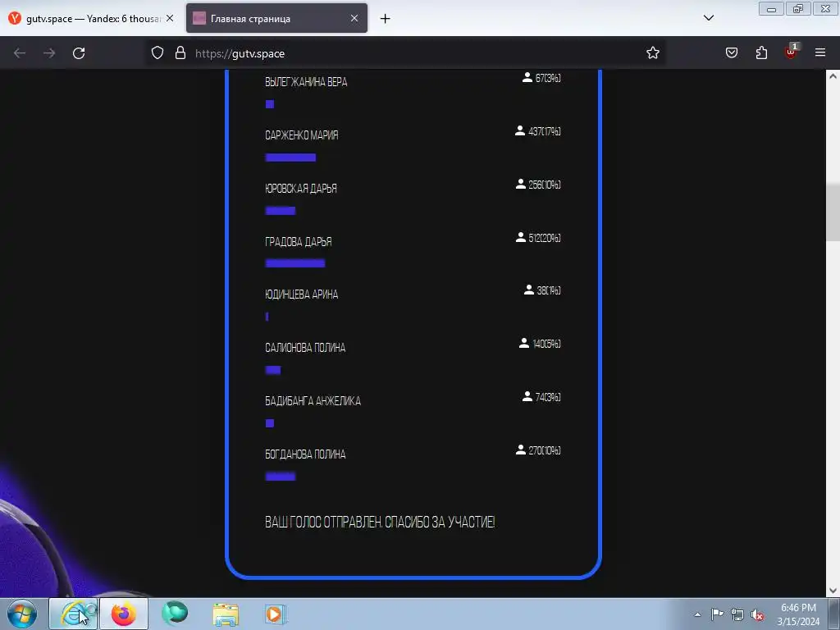The image size is (840, 630).
Task: Click the network tray icon
Action: pos(737,614)
